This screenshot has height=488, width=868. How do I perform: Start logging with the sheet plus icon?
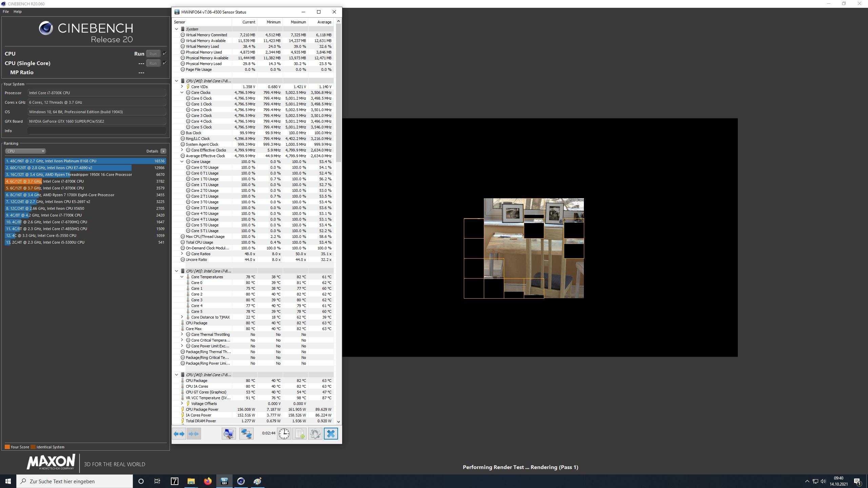point(299,433)
